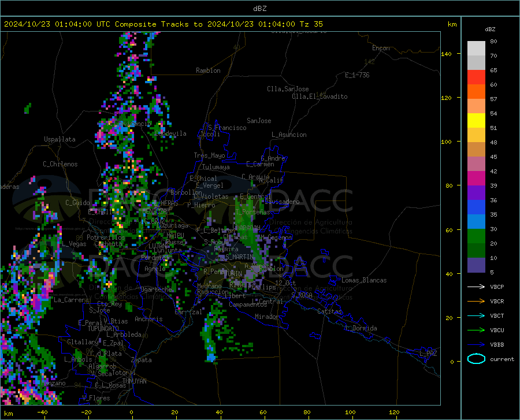Click the 'L_Dormida' map label
This screenshot has width=520, height=420.
point(361,328)
